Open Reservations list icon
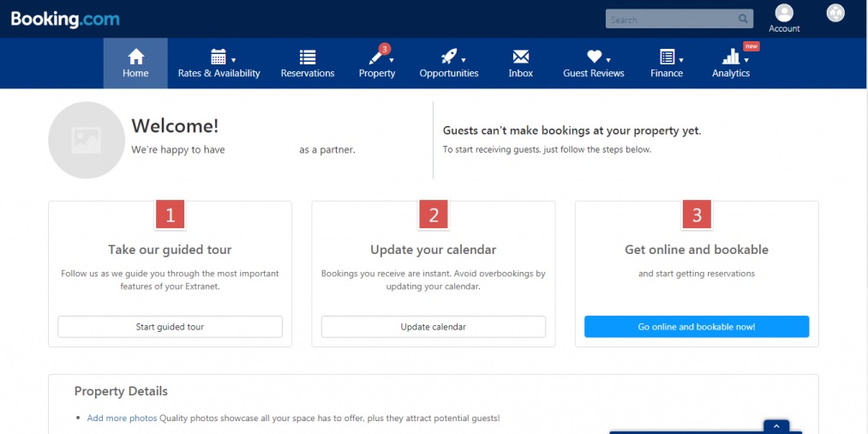This screenshot has width=868, height=434. [308, 57]
